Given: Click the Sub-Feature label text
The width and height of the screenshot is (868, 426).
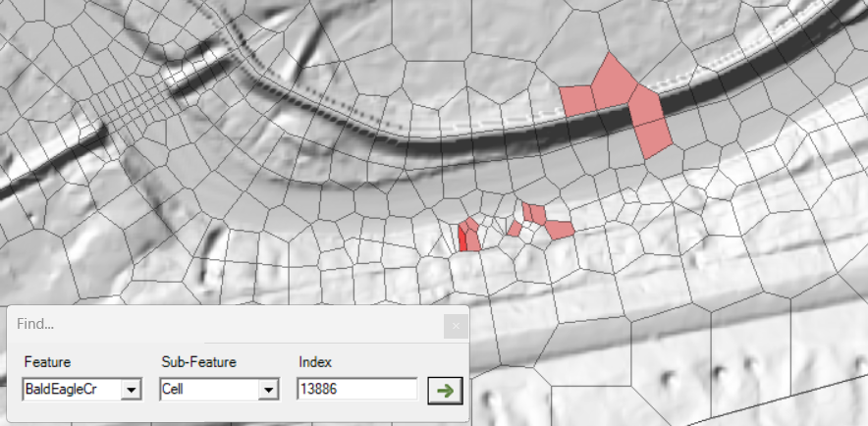Looking at the screenshot, I should pos(198,362).
